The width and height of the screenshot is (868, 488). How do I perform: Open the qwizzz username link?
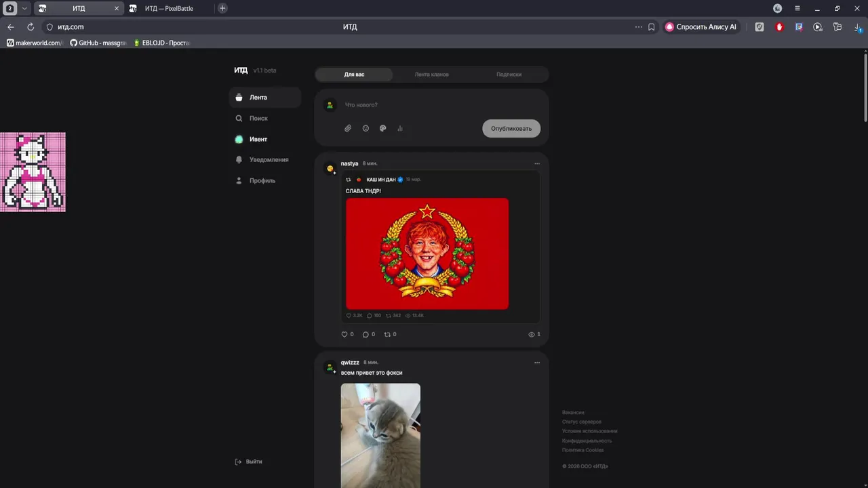(350, 363)
